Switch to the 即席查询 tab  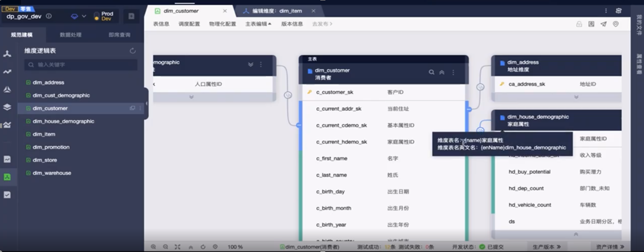[119, 35]
